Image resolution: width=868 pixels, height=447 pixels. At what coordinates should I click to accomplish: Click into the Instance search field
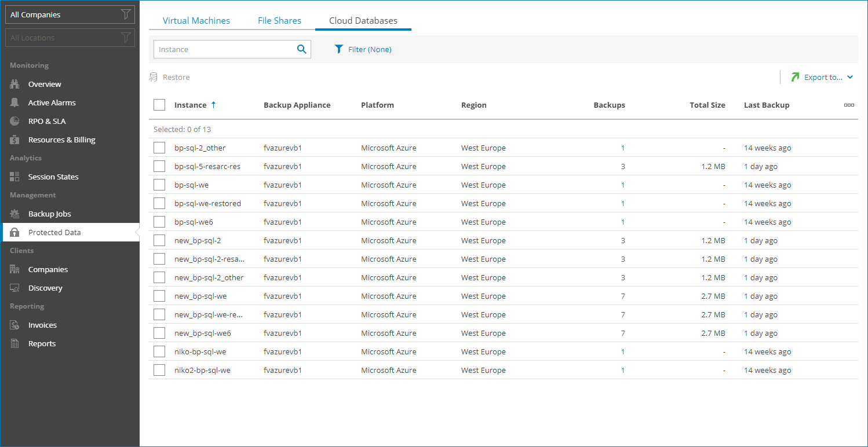tap(223, 49)
